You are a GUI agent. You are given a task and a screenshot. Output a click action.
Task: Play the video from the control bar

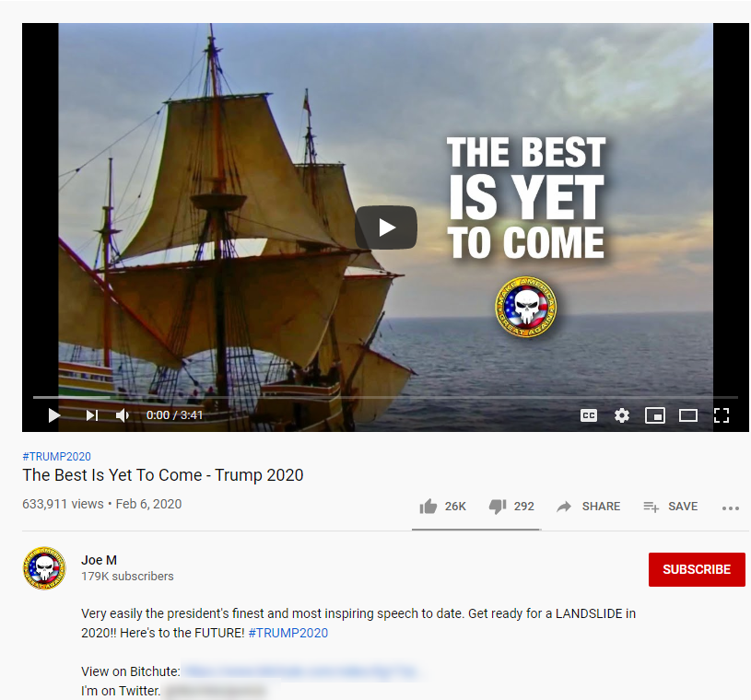point(54,415)
